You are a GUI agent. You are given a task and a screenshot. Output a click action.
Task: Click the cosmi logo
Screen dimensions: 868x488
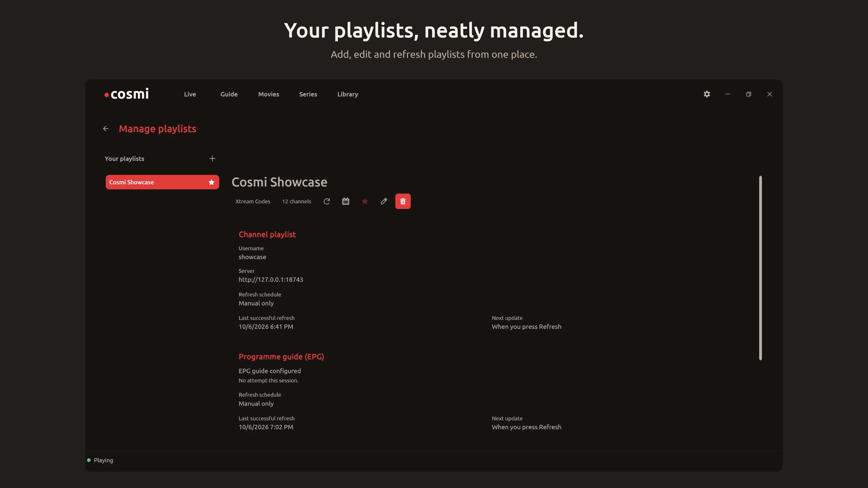click(x=127, y=94)
